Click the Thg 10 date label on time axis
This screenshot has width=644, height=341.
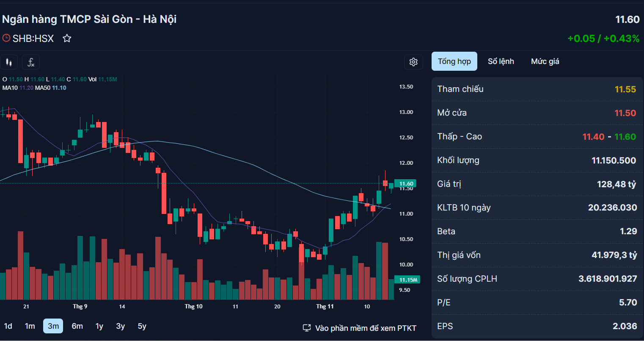[x=194, y=306]
